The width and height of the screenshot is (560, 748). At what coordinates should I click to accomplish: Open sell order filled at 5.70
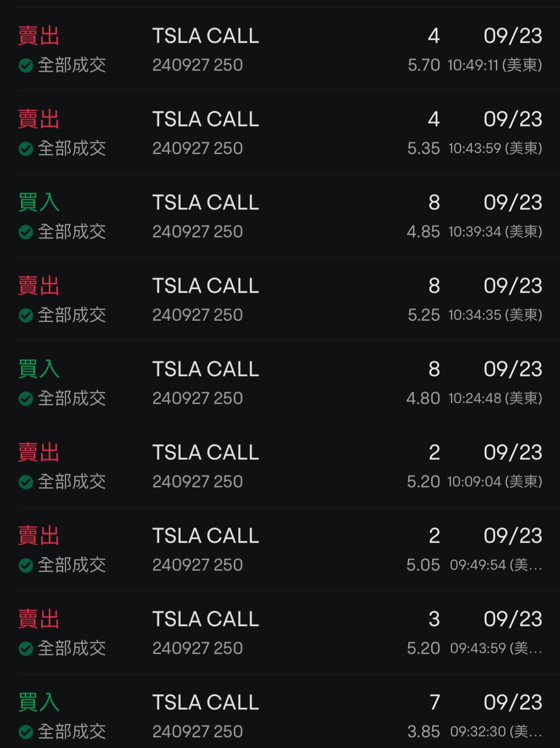pos(280,50)
